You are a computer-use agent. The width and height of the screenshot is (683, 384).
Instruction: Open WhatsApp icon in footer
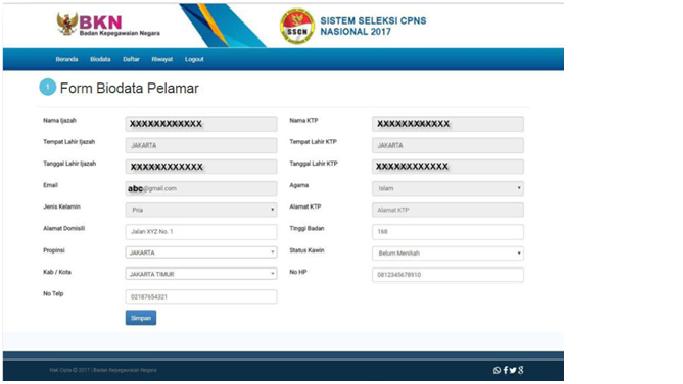coord(497,370)
